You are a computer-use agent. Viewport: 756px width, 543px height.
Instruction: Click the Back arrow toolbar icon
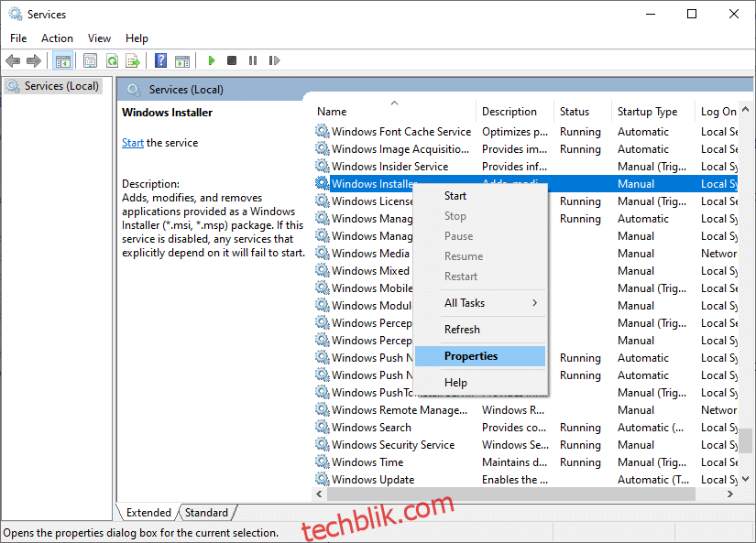[13, 60]
